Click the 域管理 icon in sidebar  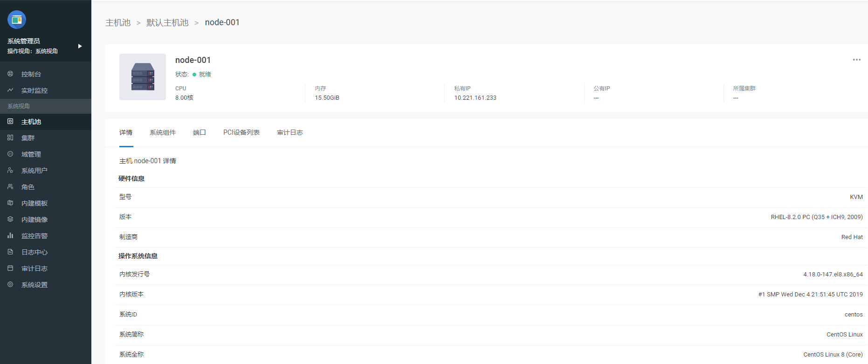[x=10, y=154]
